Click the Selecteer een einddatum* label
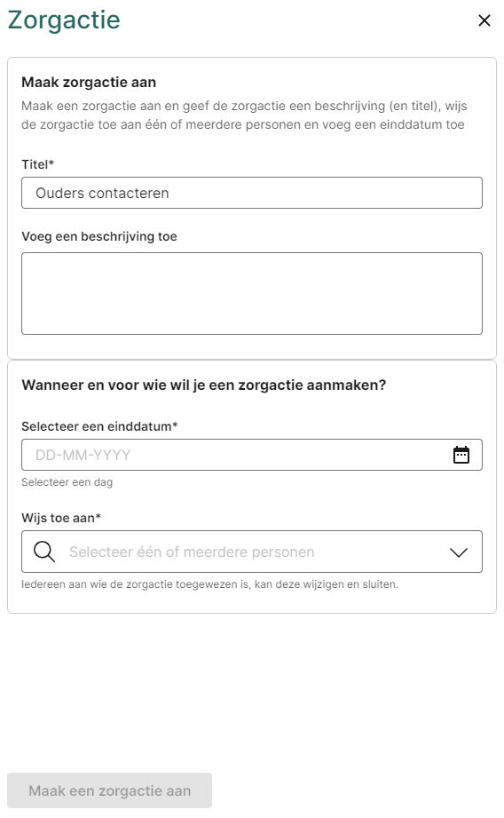 tap(99, 426)
